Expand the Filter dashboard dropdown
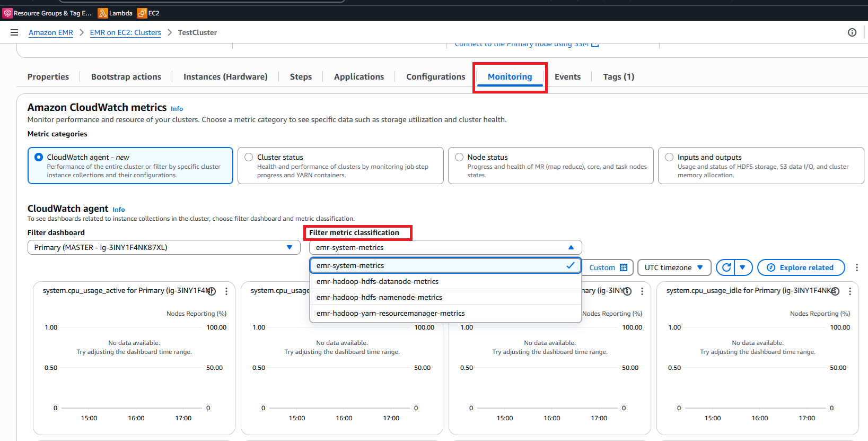 click(163, 247)
